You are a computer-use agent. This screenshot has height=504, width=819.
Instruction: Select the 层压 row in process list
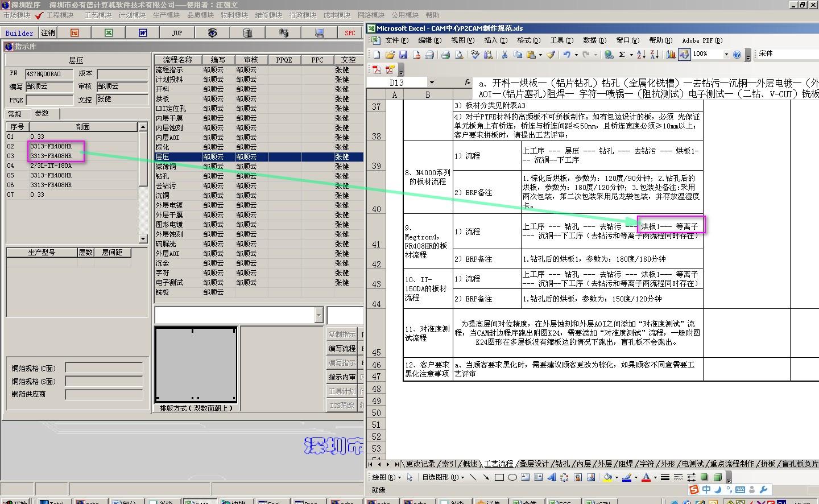(258, 156)
